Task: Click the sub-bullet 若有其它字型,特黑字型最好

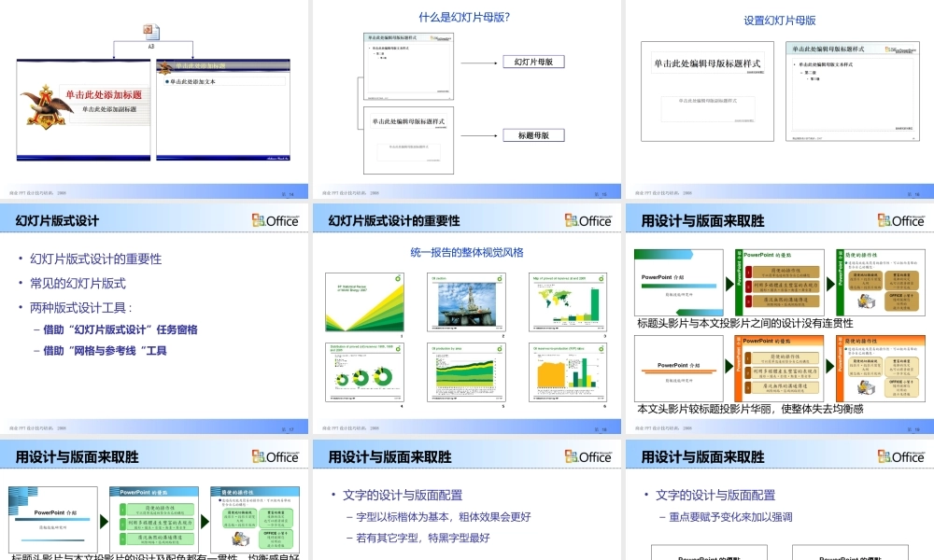Action: [x=423, y=538]
